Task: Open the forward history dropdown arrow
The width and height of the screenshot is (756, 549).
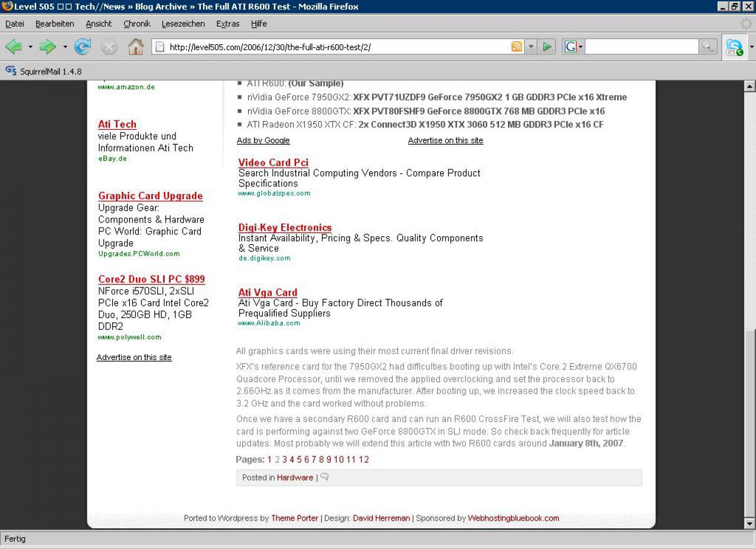Action: [65, 47]
